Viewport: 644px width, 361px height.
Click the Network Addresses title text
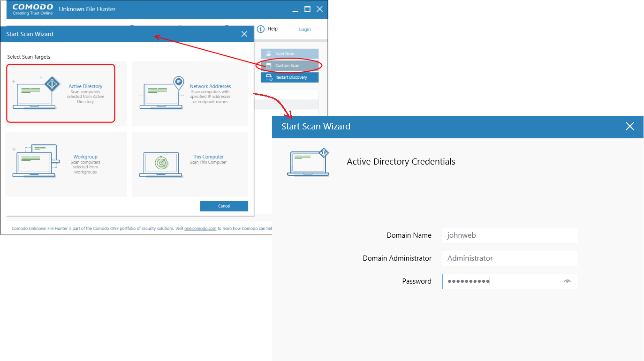point(210,87)
